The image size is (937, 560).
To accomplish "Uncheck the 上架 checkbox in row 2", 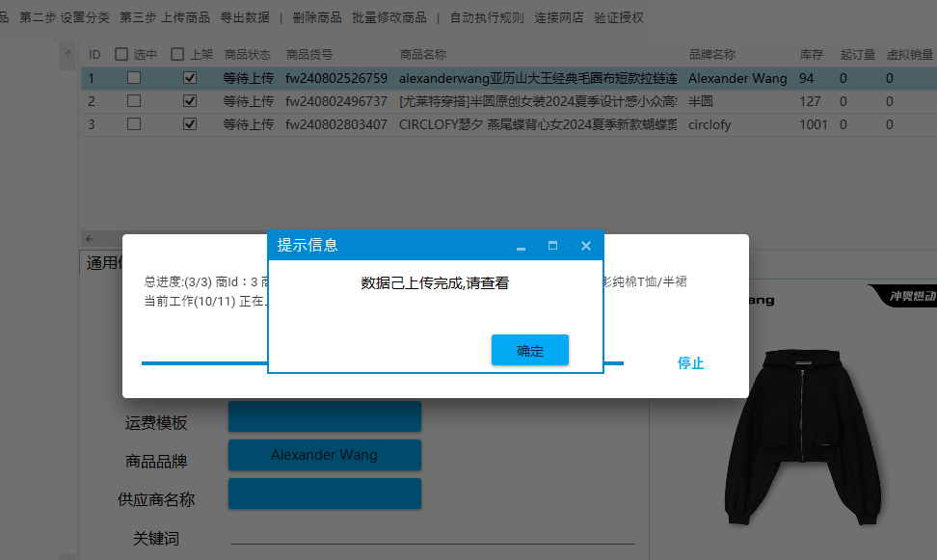I will (x=190, y=101).
